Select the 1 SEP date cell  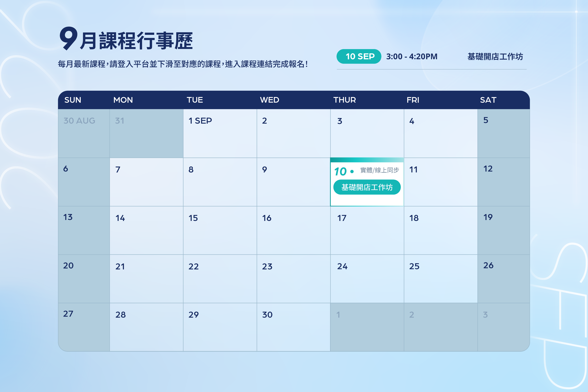[x=220, y=133]
